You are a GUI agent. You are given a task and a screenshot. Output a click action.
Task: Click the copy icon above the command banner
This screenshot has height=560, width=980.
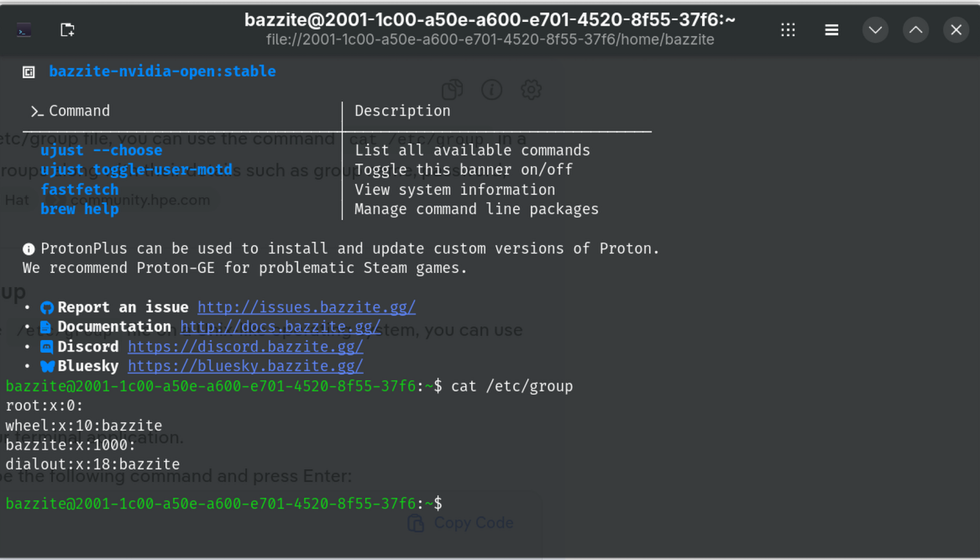tap(452, 88)
